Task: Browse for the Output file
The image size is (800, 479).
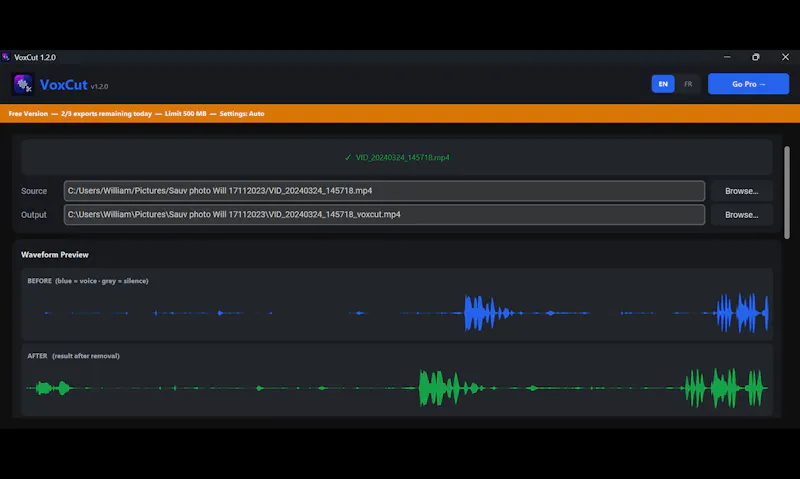Action: (741, 215)
